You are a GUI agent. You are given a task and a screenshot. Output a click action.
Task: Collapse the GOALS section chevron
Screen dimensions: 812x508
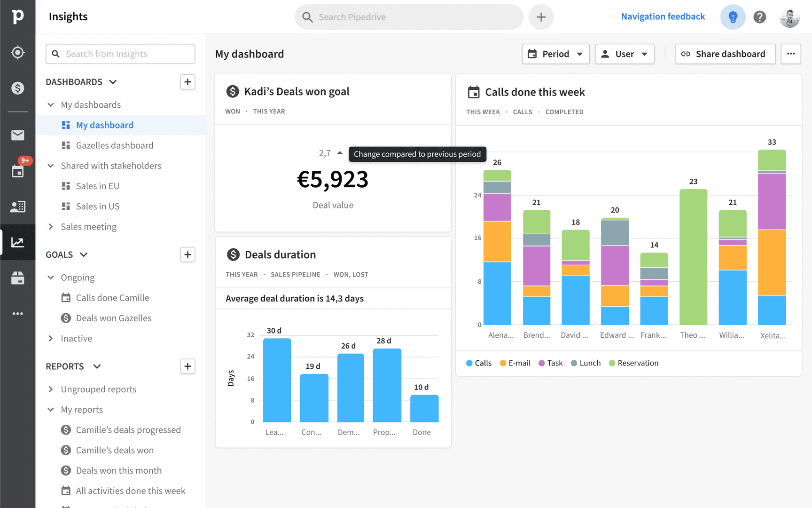click(x=84, y=254)
